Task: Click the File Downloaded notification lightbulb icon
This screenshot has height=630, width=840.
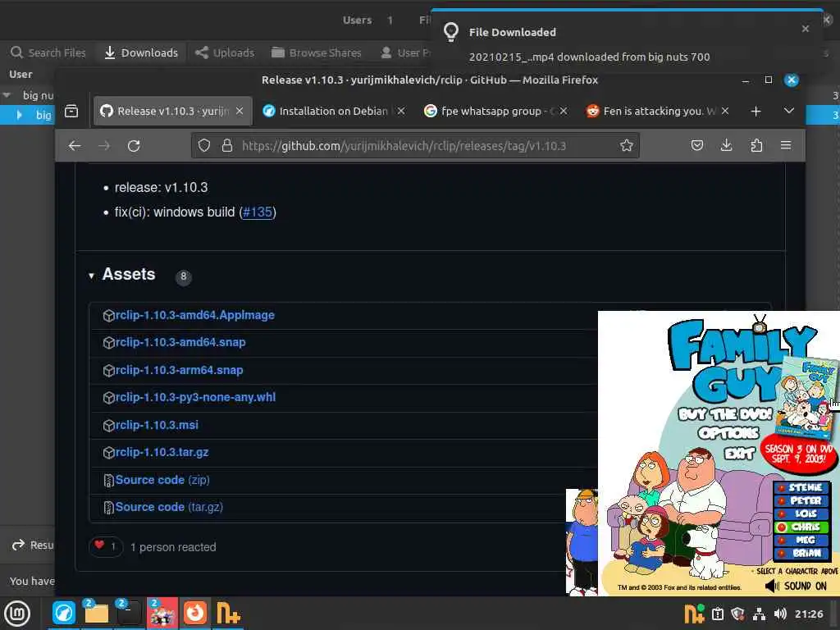Action: click(x=451, y=32)
